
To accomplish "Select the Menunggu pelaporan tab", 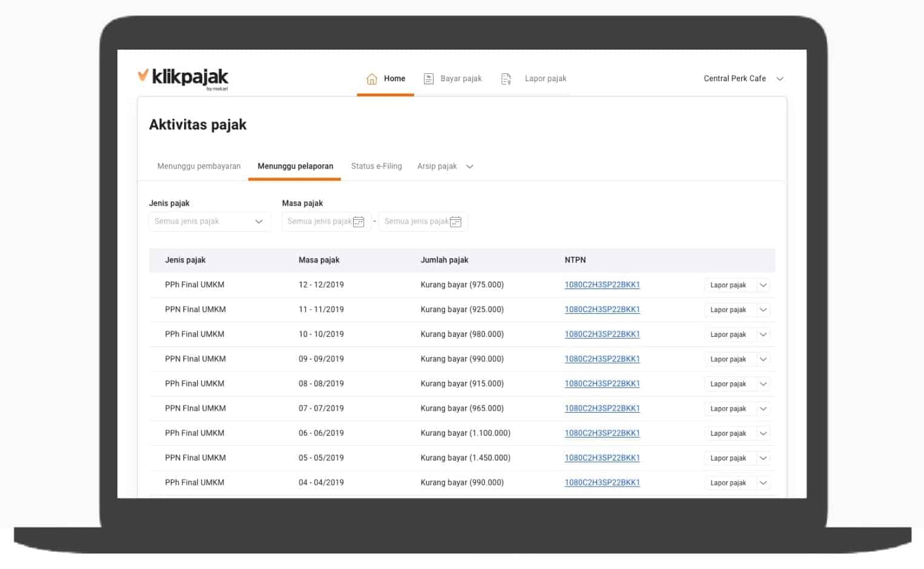I will tap(295, 166).
